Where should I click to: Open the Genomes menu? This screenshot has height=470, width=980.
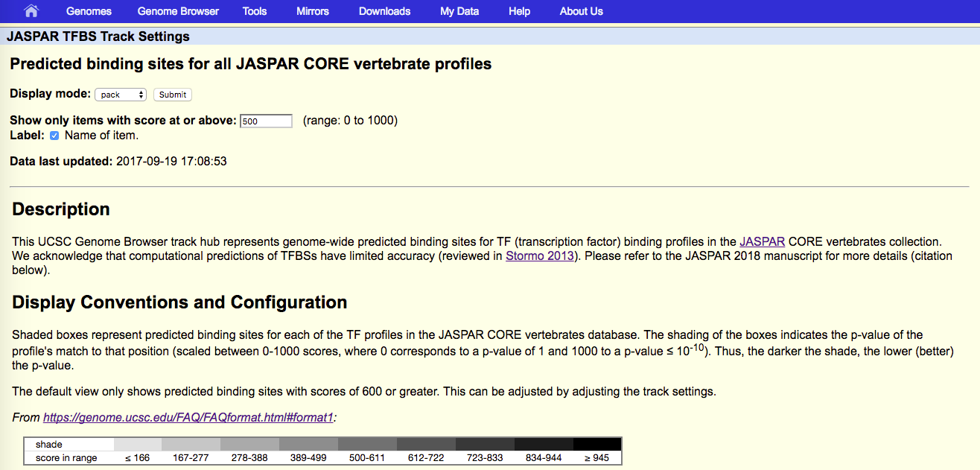[x=89, y=11]
